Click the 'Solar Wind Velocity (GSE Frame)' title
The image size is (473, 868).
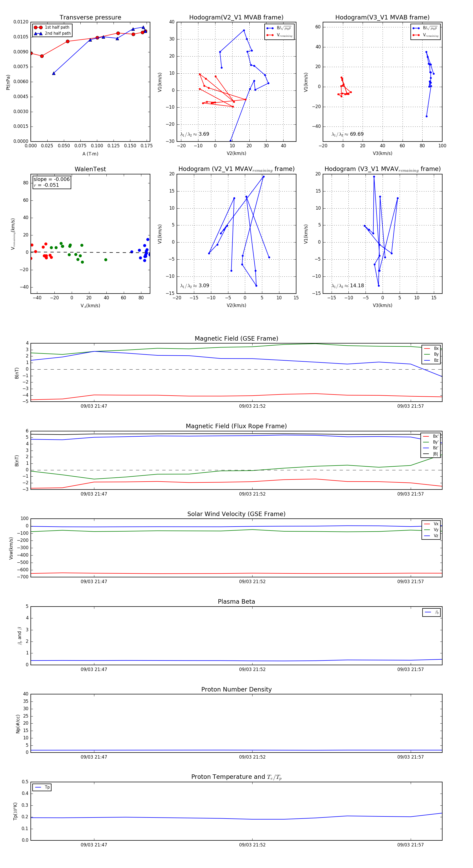(236, 514)
